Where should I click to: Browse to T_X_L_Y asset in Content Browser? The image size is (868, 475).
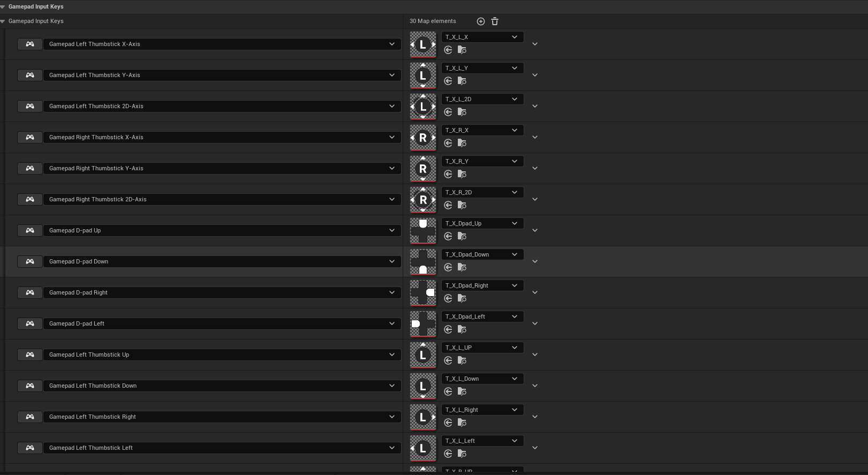click(x=462, y=81)
